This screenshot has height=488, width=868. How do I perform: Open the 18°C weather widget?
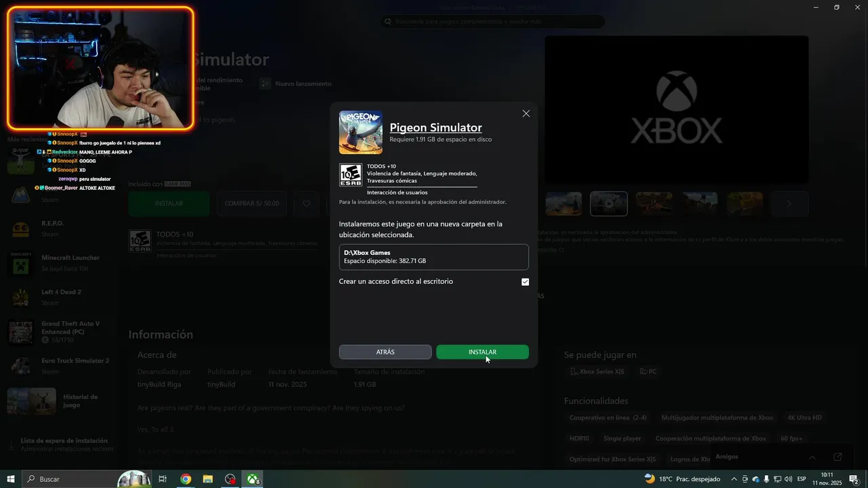tap(683, 479)
